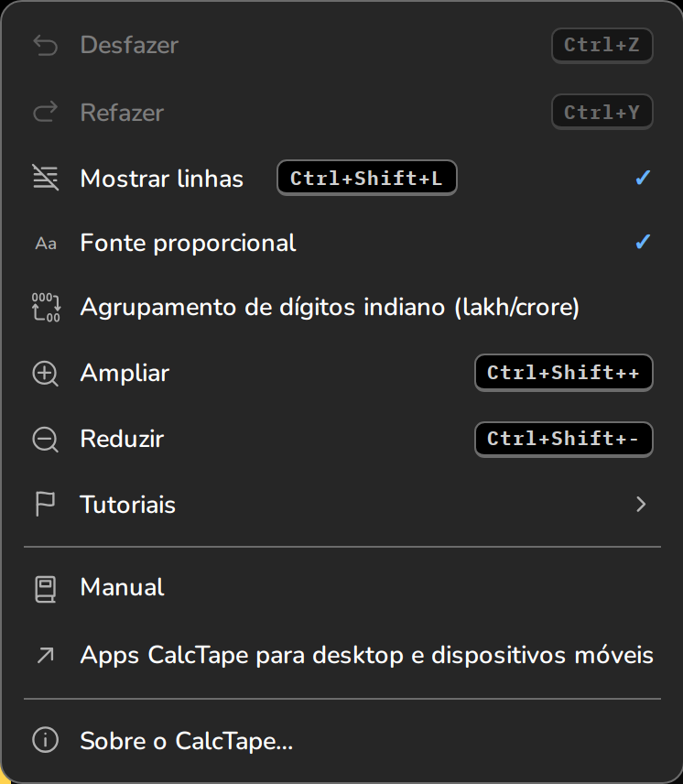The height and width of the screenshot is (784, 683).
Task: Click the digit grouping icon
Action: click(46, 307)
